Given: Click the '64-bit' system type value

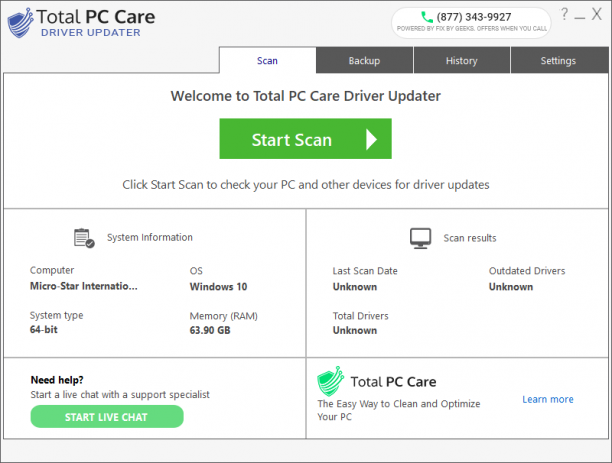Looking at the screenshot, I should [44, 330].
